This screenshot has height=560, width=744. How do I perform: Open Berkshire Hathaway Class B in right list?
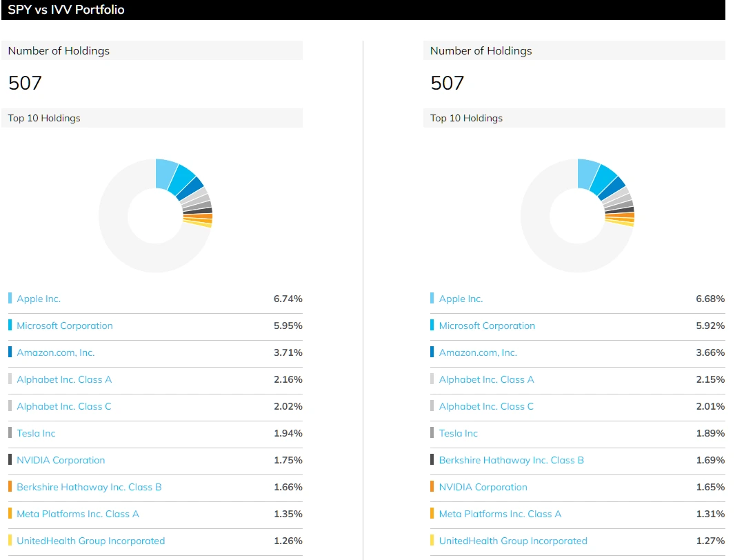512,460
